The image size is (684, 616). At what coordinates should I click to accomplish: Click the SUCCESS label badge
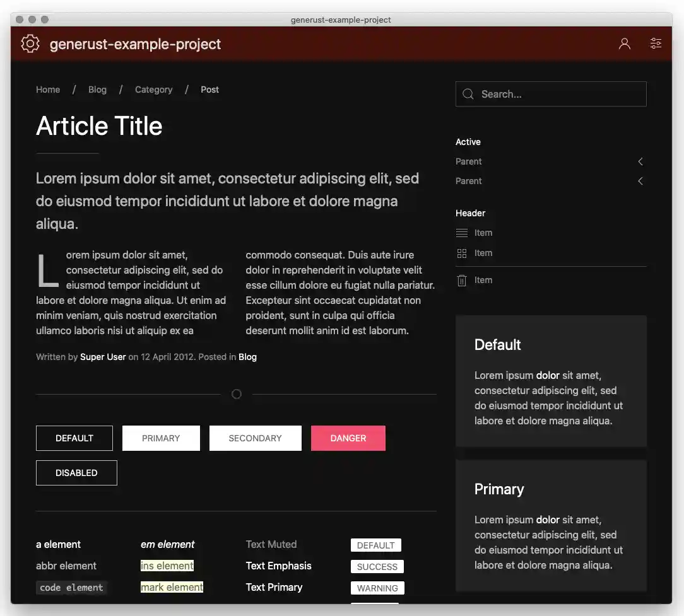[x=377, y=567]
